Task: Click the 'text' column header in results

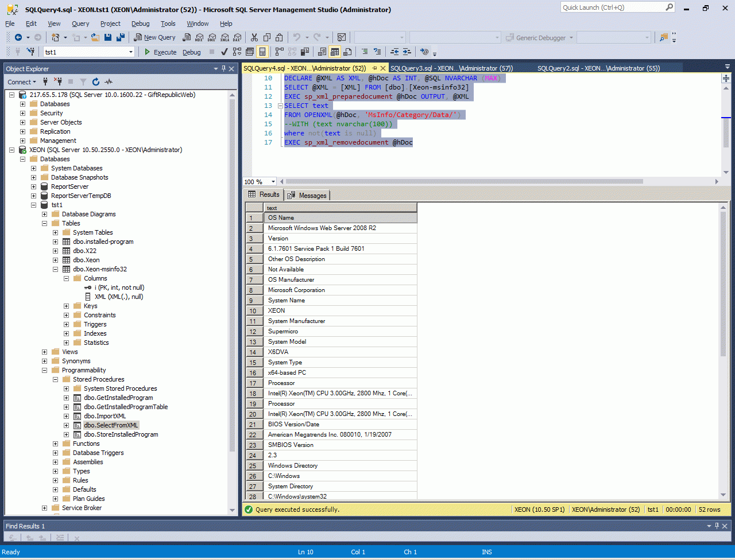Action: point(340,208)
